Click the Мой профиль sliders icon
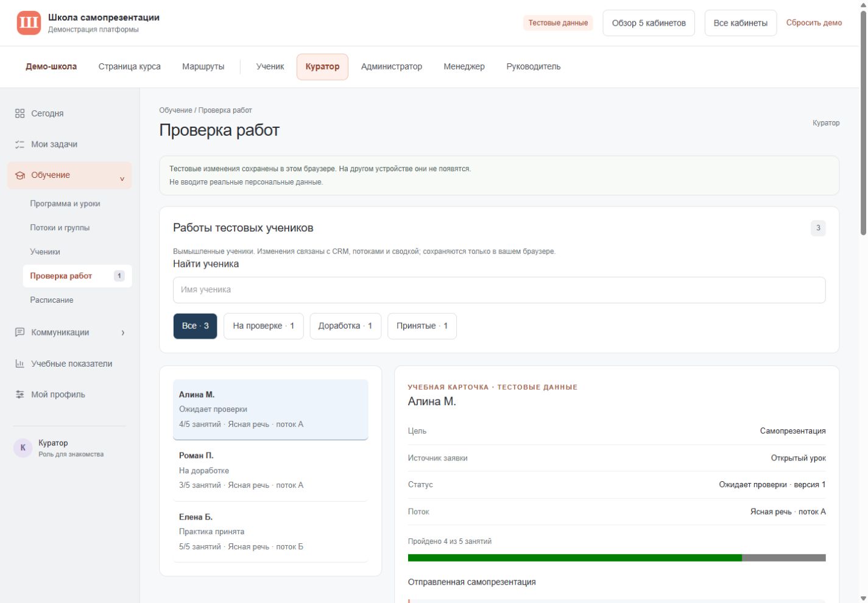868x603 pixels. tap(20, 395)
